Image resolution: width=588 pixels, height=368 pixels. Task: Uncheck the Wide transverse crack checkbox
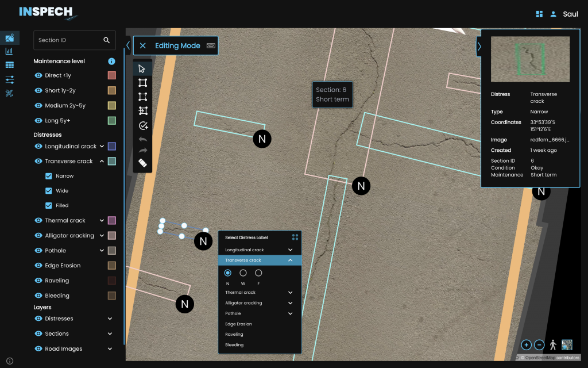[49, 191]
